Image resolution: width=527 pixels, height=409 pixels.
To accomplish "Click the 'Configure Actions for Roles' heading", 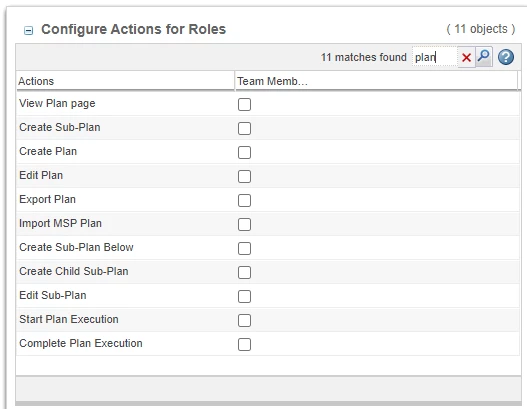I will [133, 30].
